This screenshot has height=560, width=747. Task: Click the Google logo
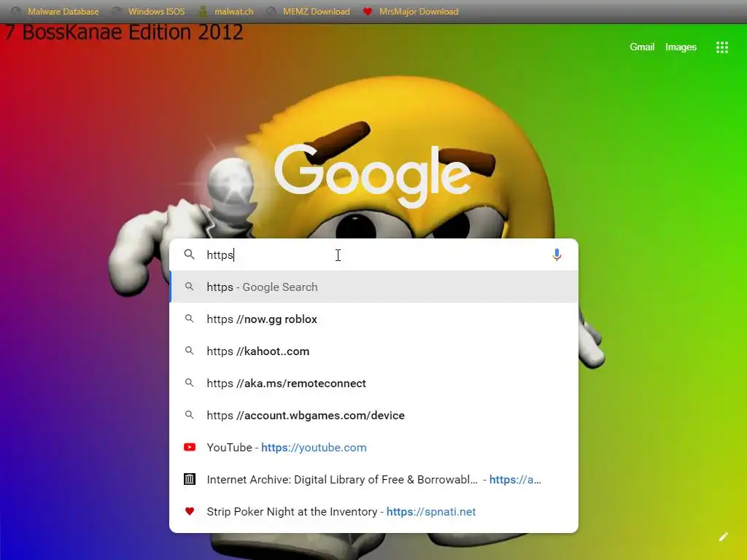click(x=373, y=175)
